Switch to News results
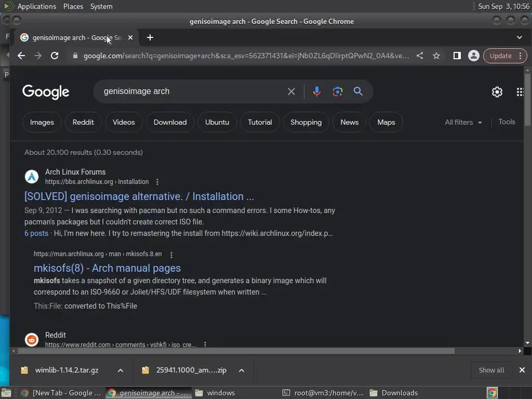The width and height of the screenshot is (532, 399). point(350,122)
